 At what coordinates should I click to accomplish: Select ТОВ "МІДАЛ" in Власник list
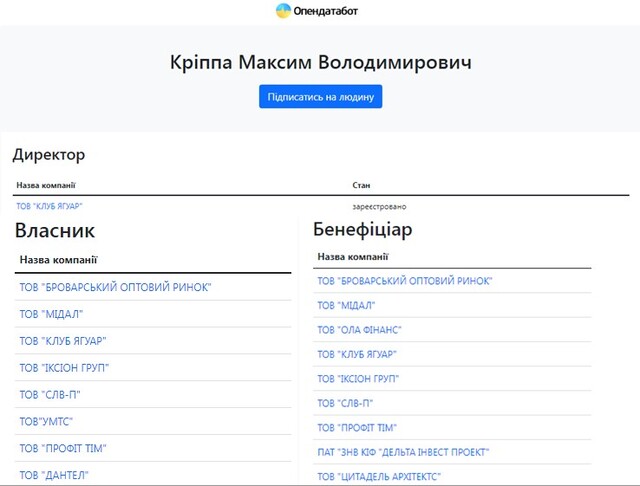(51, 314)
